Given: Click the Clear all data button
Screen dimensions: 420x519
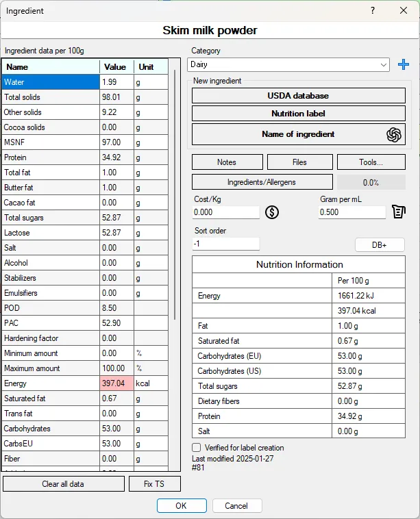Looking at the screenshot, I should (x=64, y=484).
